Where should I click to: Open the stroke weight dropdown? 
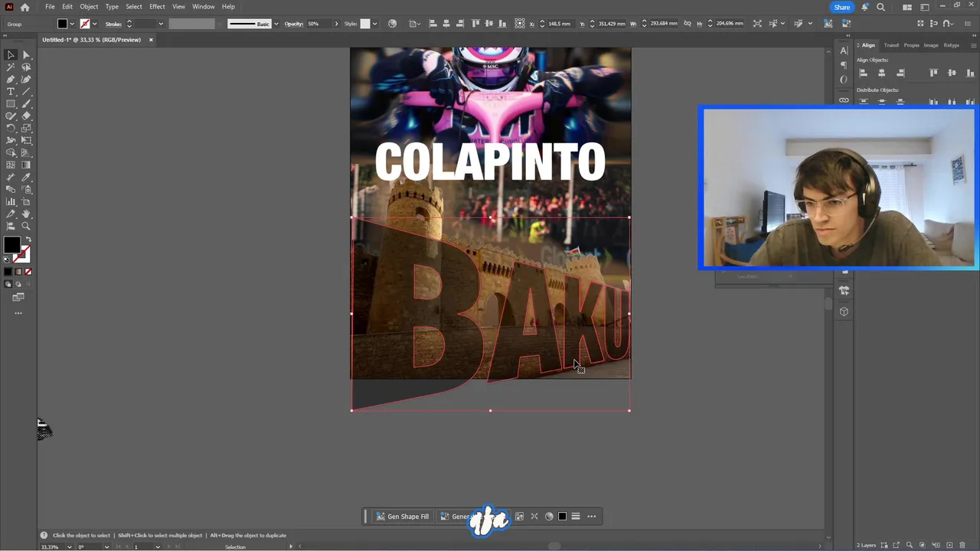[161, 24]
